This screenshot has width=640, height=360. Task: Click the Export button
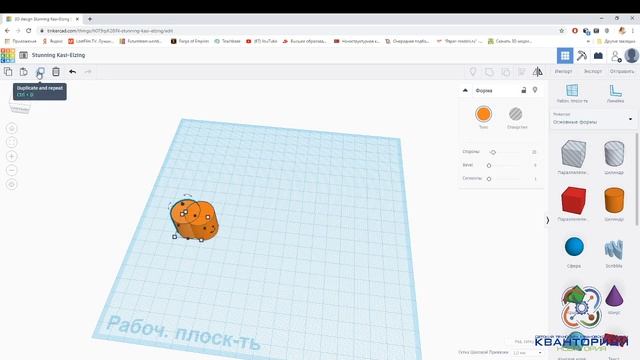pyautogui.click(x=592, y=71)
